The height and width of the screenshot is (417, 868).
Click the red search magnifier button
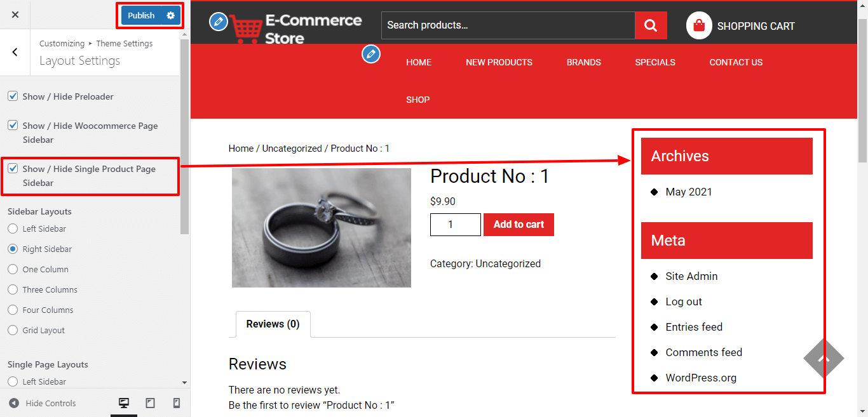click(x=651, y=25)
